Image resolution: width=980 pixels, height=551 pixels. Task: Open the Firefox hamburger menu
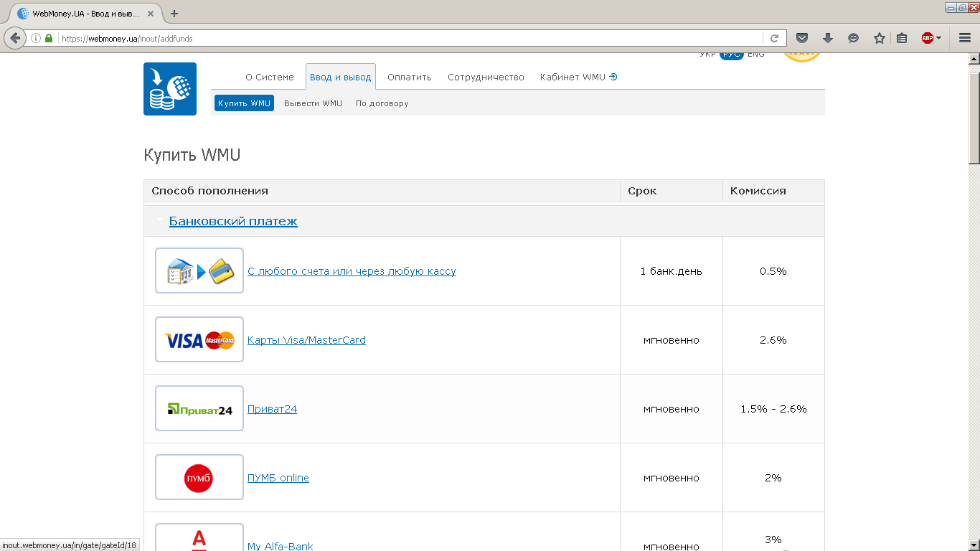965,39
